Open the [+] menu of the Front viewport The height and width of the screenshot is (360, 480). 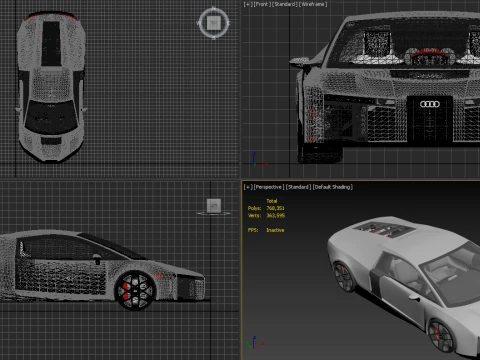[248, 4]
